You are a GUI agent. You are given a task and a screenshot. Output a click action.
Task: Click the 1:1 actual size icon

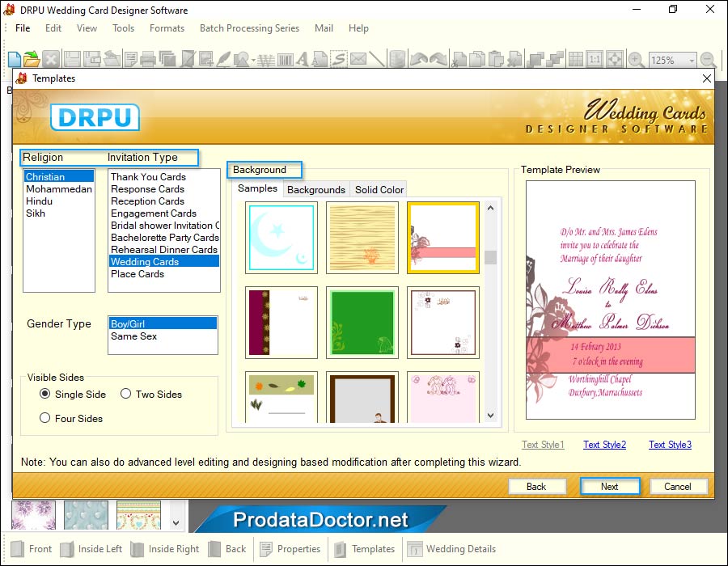[x=595, y=59]
